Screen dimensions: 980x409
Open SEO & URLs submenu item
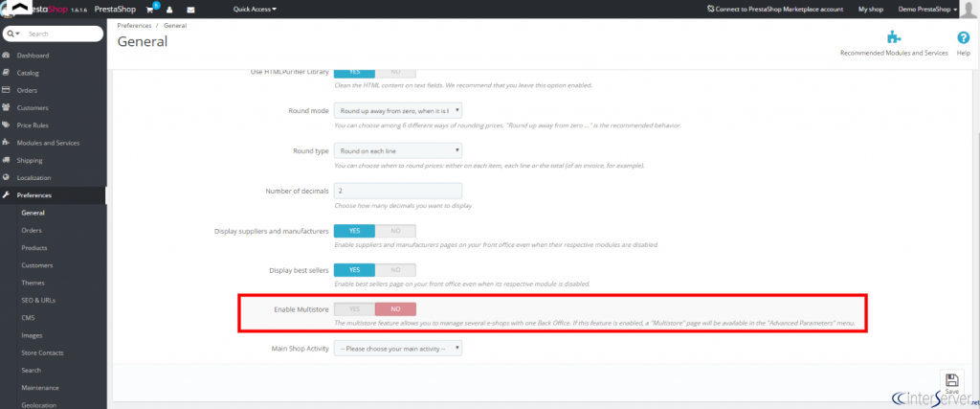click(38, 300)
